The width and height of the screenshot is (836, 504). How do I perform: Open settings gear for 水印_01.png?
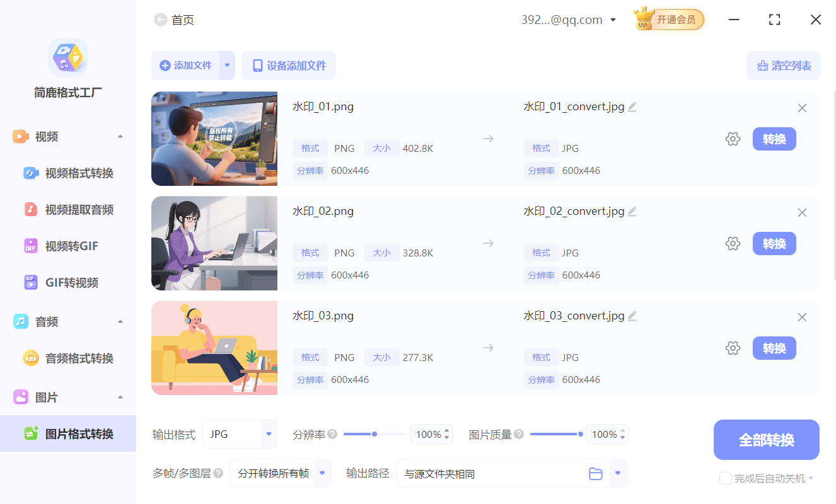pos(733,139)
